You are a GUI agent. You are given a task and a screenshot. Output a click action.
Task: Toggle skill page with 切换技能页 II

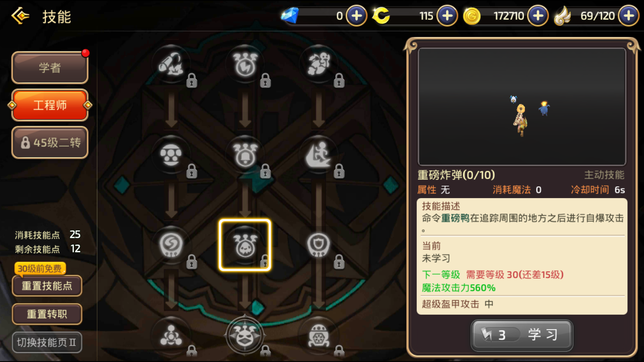[x=47, y=342]
